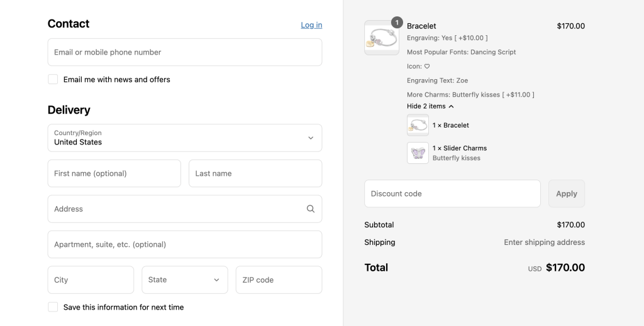Enable Email me with news and offers
Viewport: 644px width, 326px height.
(53, 79)
